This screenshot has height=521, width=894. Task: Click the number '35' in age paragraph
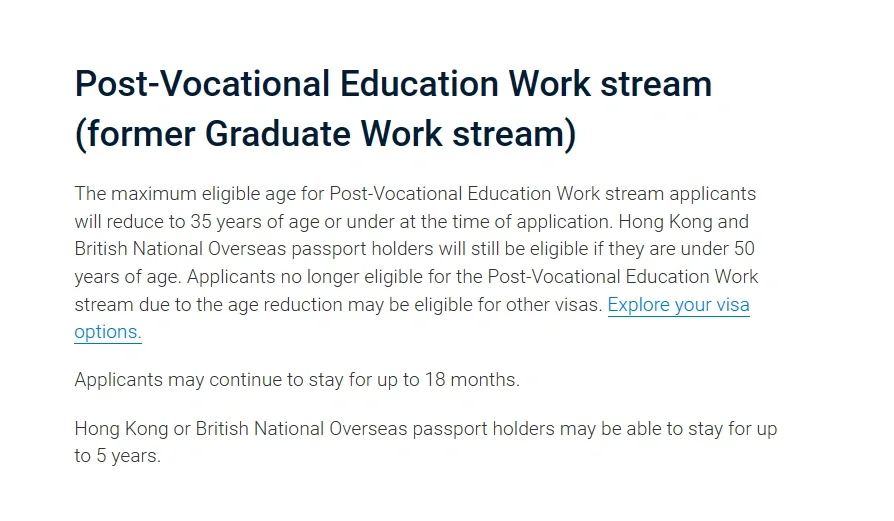(201, 222)
